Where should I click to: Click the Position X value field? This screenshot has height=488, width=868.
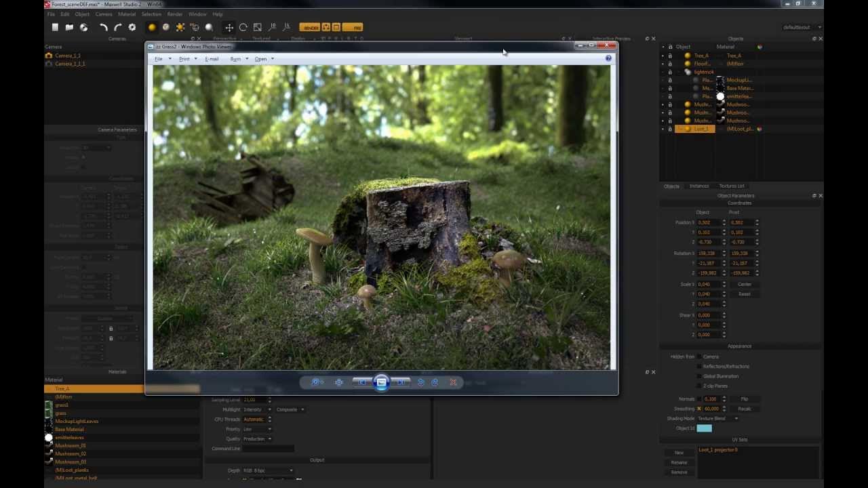click(x=709, y=222)
